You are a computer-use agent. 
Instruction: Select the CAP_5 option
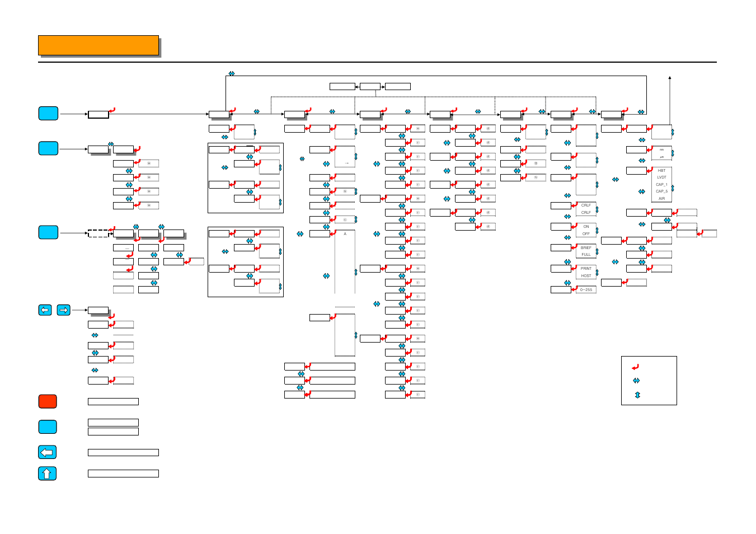point(661,191)
